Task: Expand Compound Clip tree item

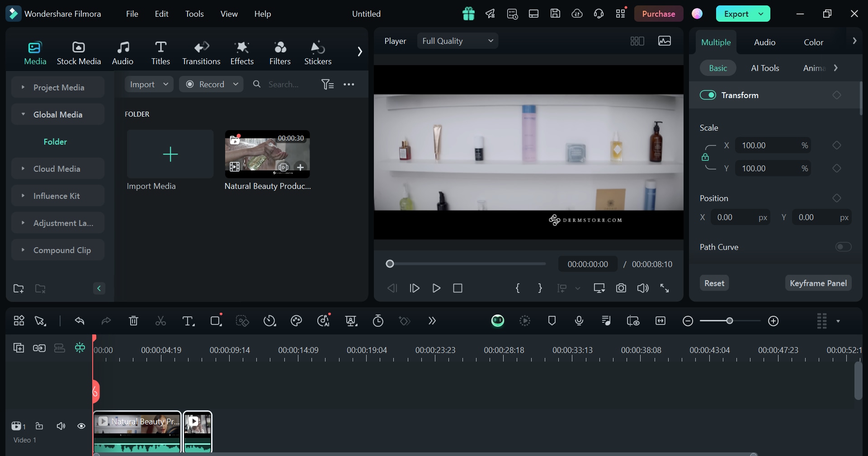Action: click(x=23, y=250)
